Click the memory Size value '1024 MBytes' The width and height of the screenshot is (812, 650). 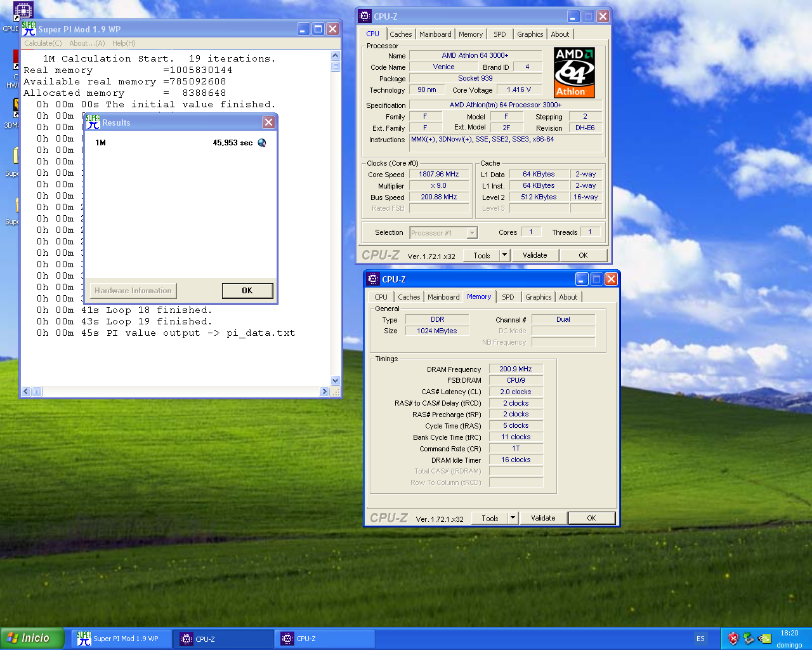coord(437,331)
